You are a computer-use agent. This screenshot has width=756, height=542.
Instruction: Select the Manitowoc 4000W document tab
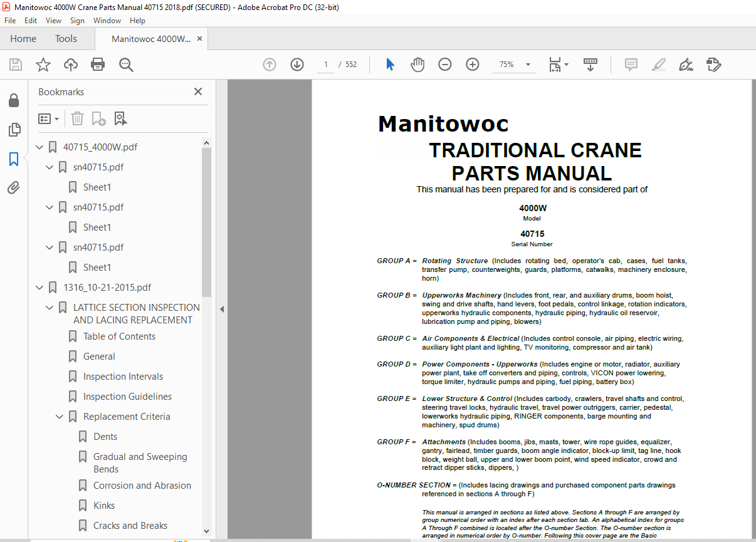(151, 39)
